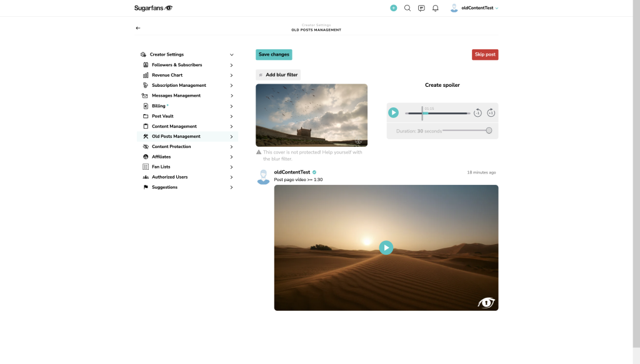This screenshot has width=640, height=364.
Task: Open the chat messages icon
Action: click(x=421, y=8)
